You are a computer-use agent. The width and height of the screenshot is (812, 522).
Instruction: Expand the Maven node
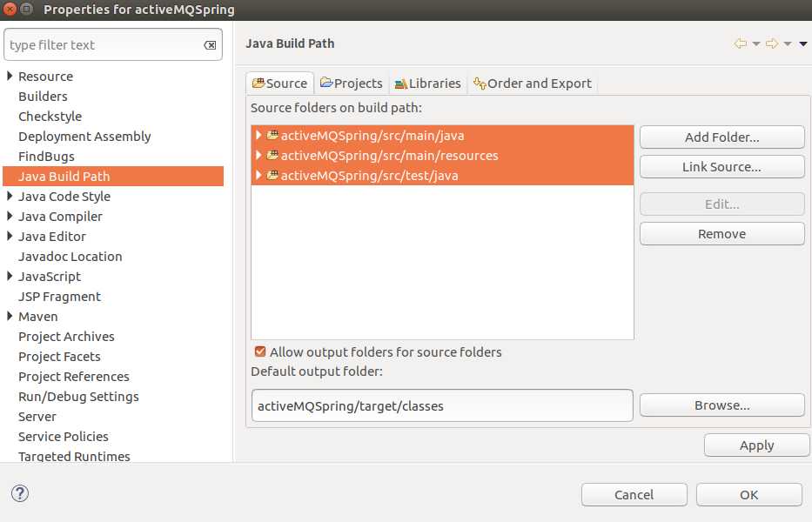(10, 317)
